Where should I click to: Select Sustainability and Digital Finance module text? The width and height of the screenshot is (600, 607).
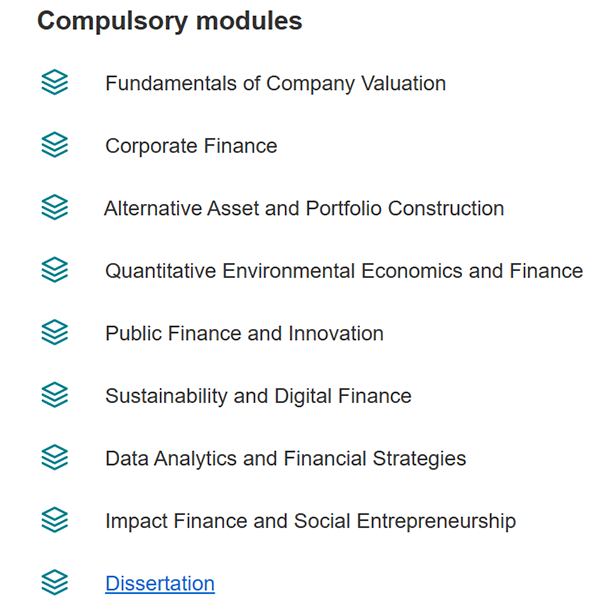tap(258, 396)
